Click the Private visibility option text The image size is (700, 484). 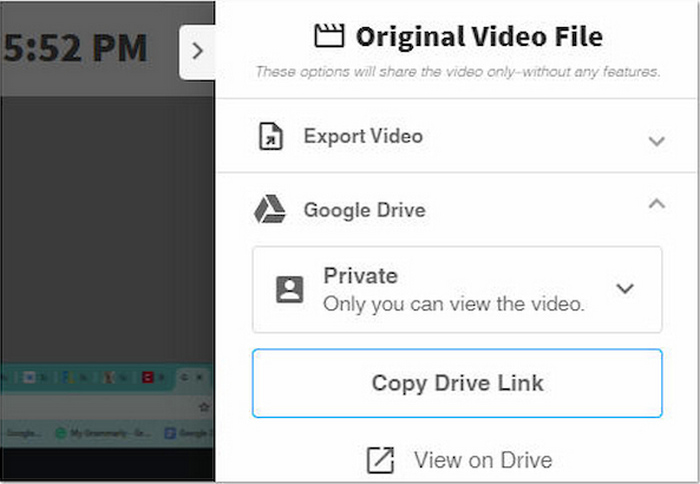[x=360, y=276]
